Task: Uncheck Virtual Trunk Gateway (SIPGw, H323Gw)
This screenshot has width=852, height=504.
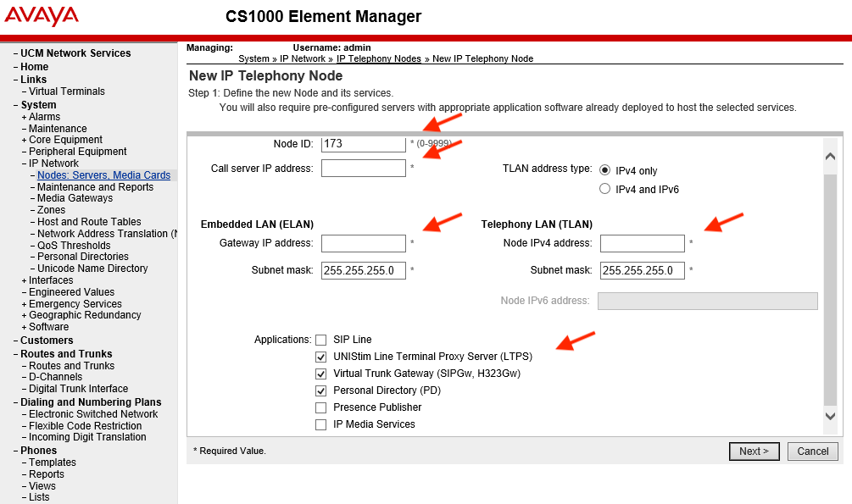Action: (x=321, y=374)
